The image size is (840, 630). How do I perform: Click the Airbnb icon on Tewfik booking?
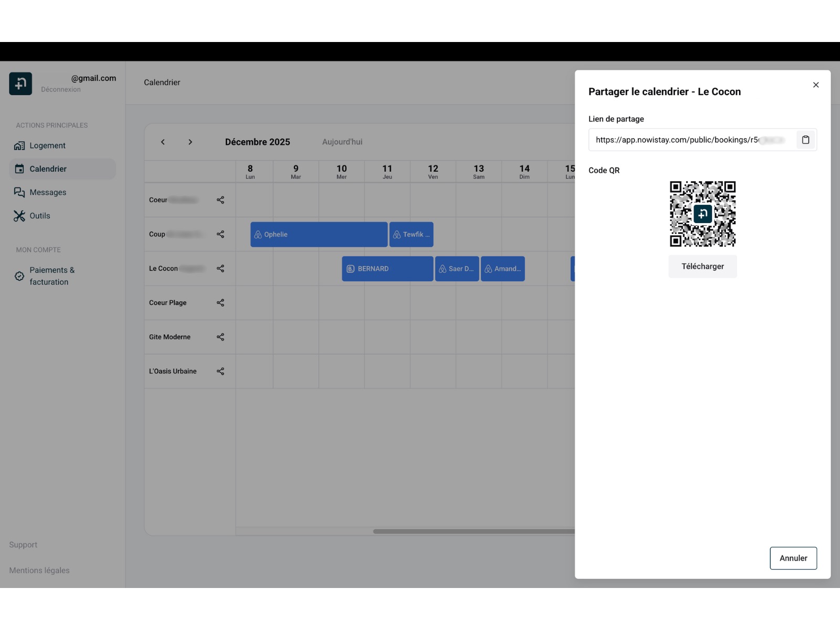tap(397, 235)
